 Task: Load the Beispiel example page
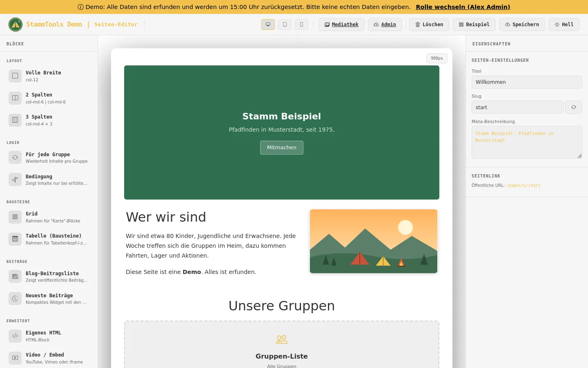tap(474, 25)
